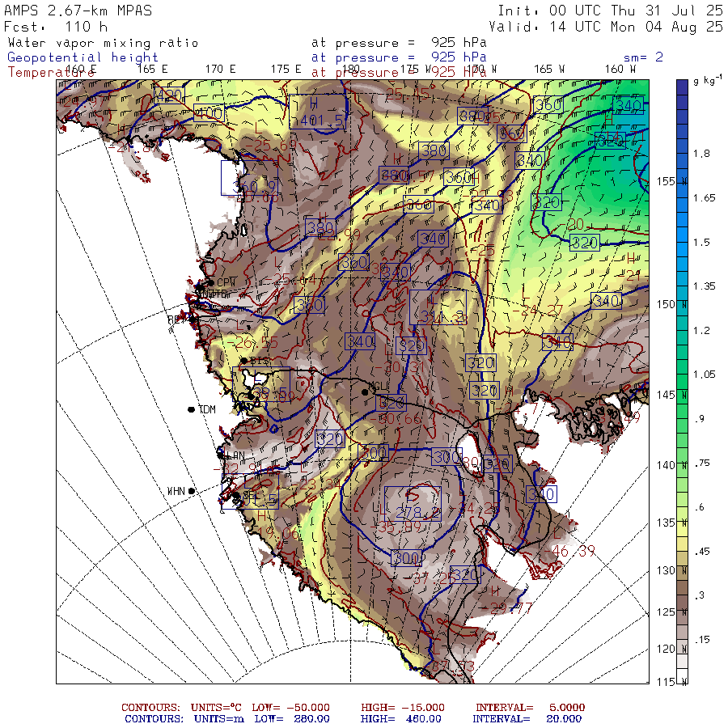Image resolution: width=728 pixels, height=728 pixels.
Task: Click the CPW station marker
Action: coord(211,282)
